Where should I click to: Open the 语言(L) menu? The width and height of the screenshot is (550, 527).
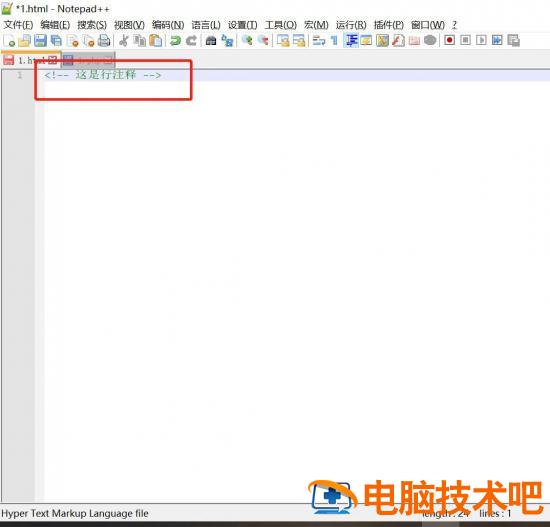click(x=206, y=25)
